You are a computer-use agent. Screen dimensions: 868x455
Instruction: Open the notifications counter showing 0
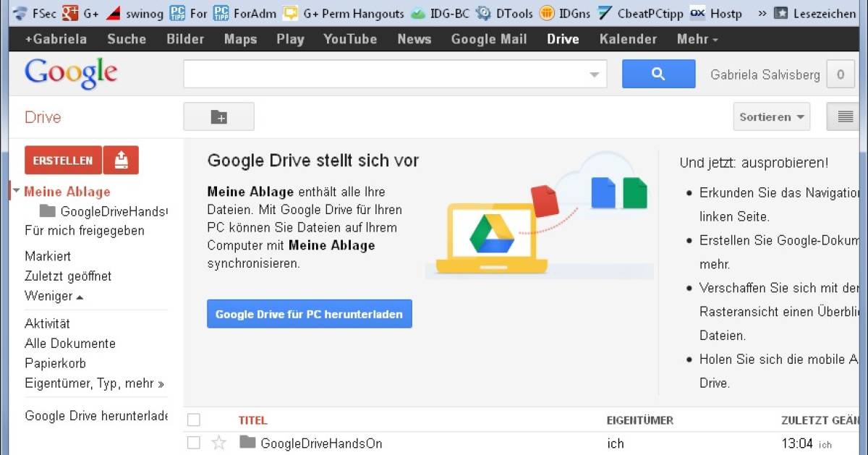click(841, 74)
